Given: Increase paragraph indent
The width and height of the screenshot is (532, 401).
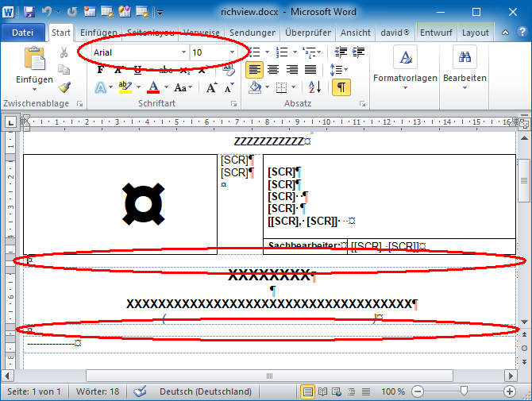Looking at the screenshot, I should tap(358, 52).
